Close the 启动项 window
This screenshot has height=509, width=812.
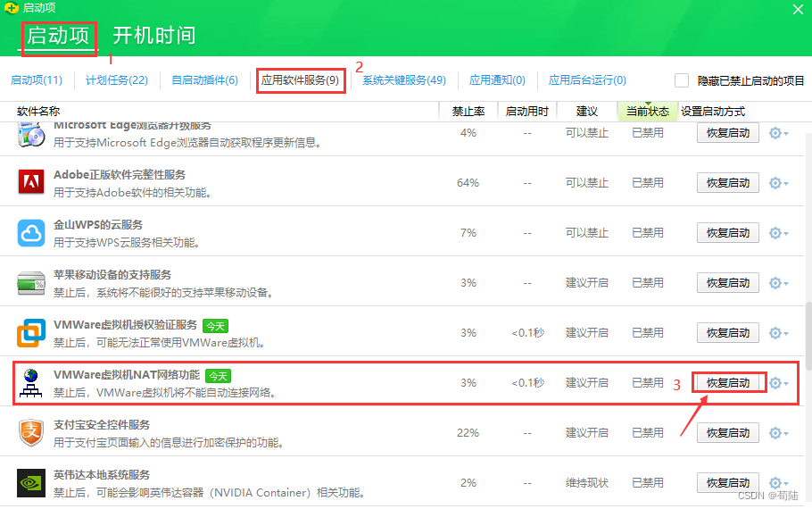(x=798, y=9)
